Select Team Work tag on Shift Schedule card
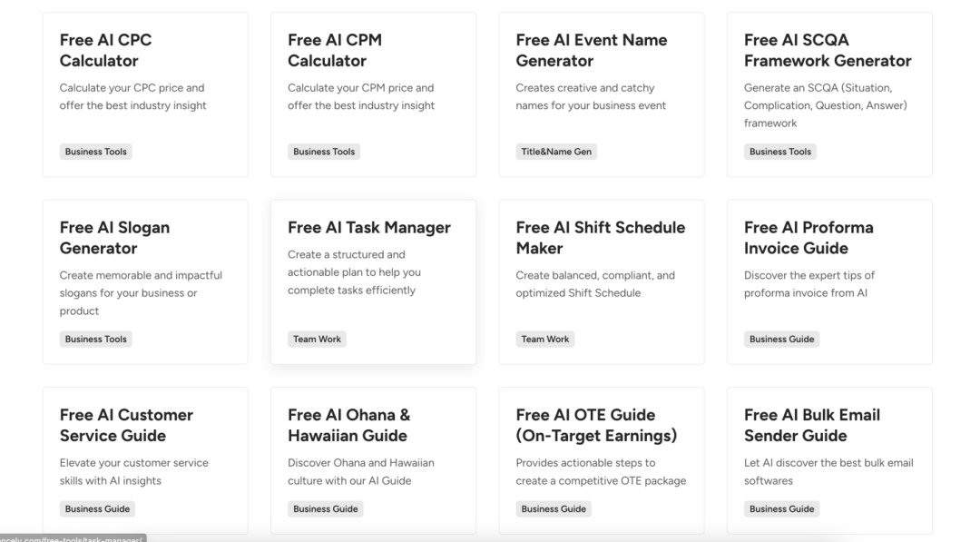This screenshot has width=980, height=542. pyautogui.click(x=545, y=340)
